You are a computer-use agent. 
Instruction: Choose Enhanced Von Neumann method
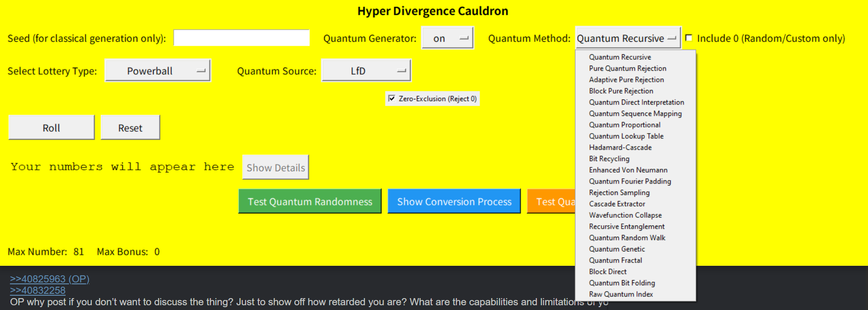tap(635, 170)
